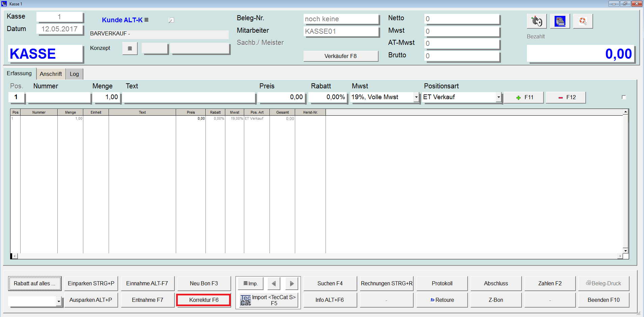644x317 pixels.
Task: Open Protokoll
Action: click(442, 284)
